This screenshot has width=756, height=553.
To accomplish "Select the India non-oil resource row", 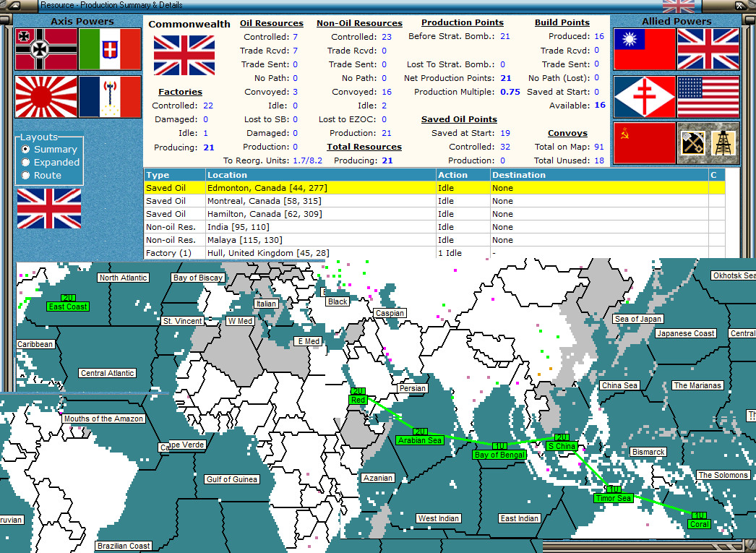I will [434, 227].
